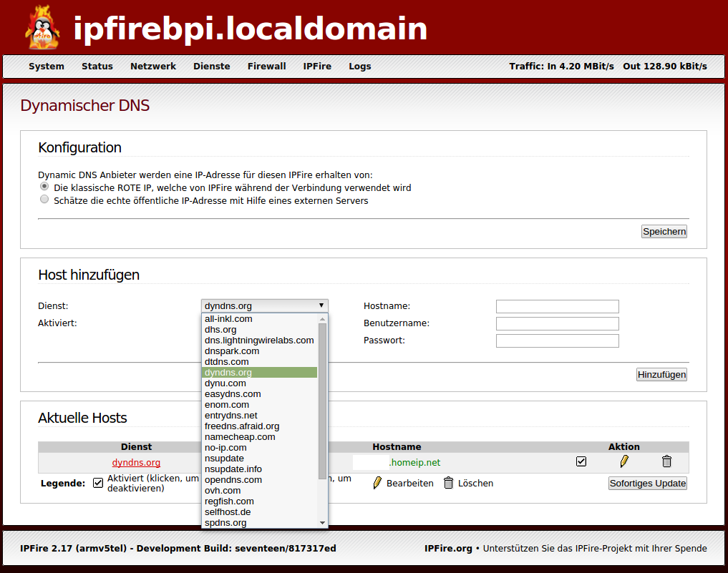The height and width of the screenshot is (573, 728).
Task: Click the legend Aktiviert checkbox icon
Action: tap(97, 483)
